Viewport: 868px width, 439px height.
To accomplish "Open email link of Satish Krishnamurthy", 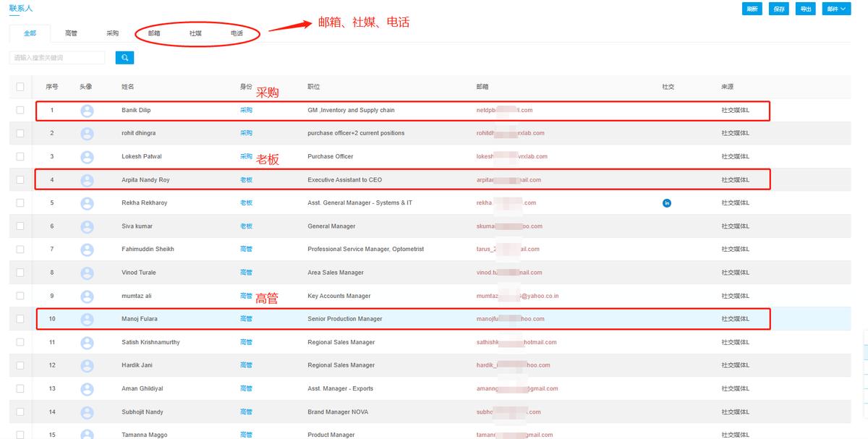I will tap(516, 343).
